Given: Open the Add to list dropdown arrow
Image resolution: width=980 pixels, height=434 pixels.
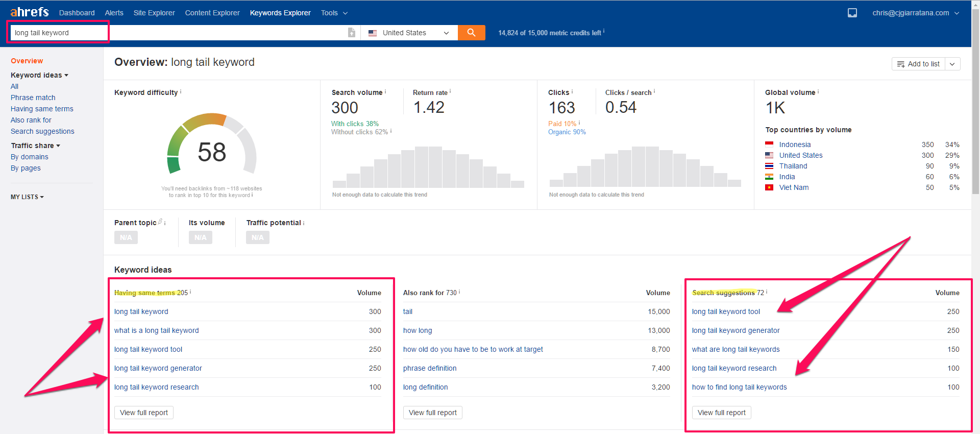Looking at the screenshot, I should 952,64.
